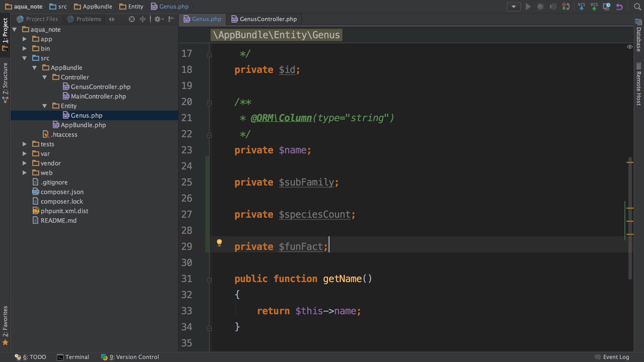644x362 pixels.
Task: Toggle the 1: Project tool window
Action: point(5,34)
